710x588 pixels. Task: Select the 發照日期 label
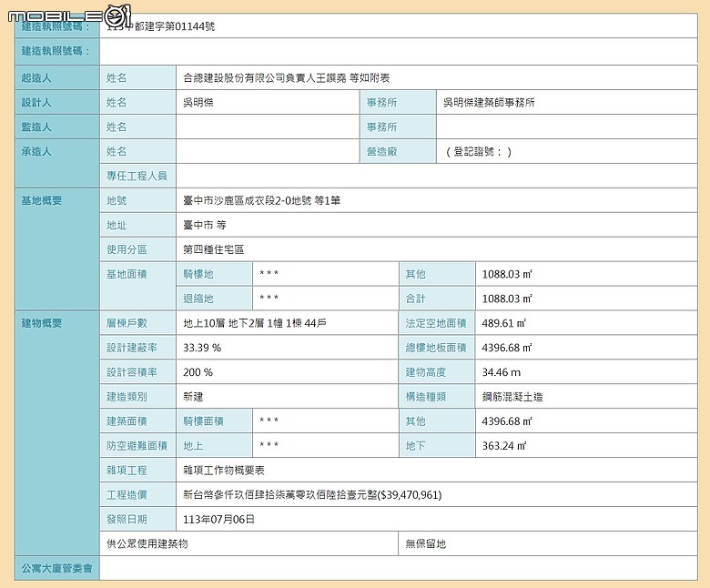127,519
